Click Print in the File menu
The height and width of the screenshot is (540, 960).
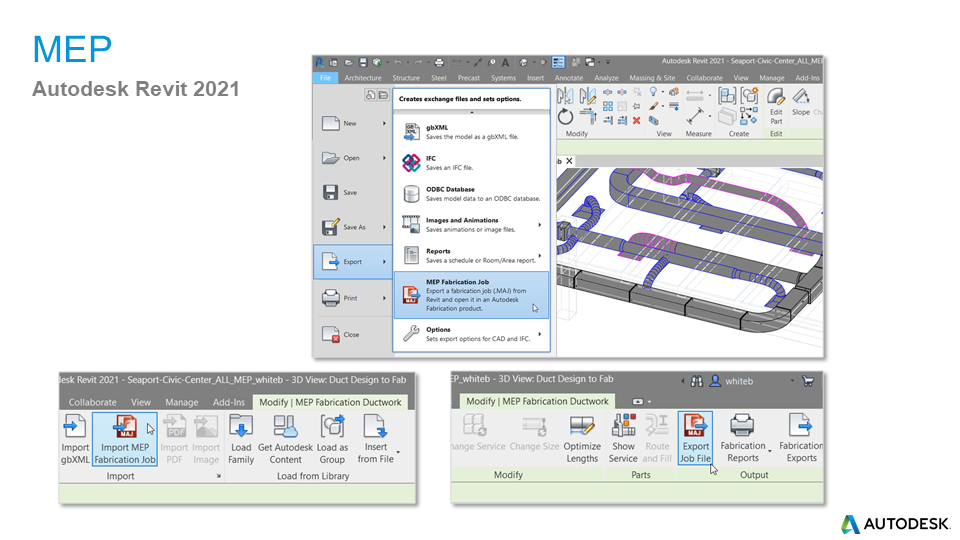(x=350, y=298)
